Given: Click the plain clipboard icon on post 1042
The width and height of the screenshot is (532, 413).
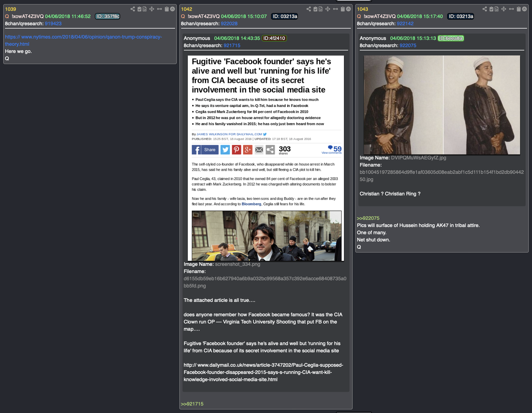Looking at the screenshot, I should coord(343,9).
